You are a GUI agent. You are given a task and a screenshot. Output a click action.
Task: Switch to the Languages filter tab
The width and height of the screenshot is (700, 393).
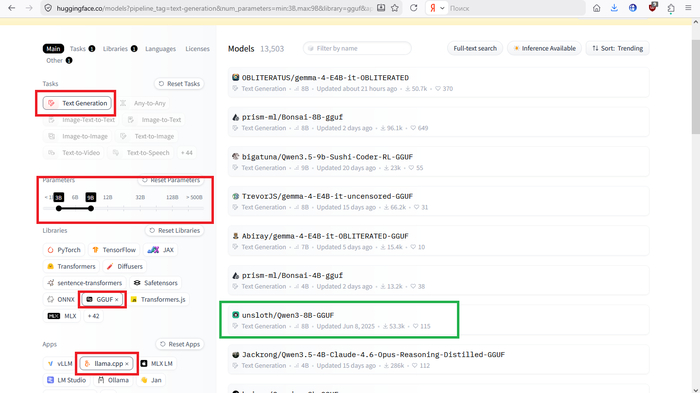pos(160,49)
